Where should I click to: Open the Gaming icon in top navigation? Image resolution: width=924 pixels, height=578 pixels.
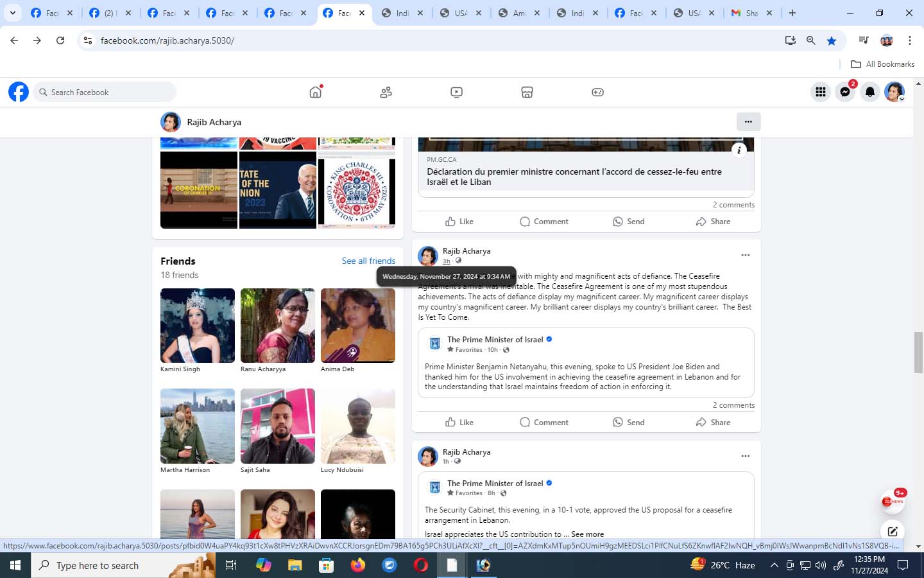(x=597, y=92)
